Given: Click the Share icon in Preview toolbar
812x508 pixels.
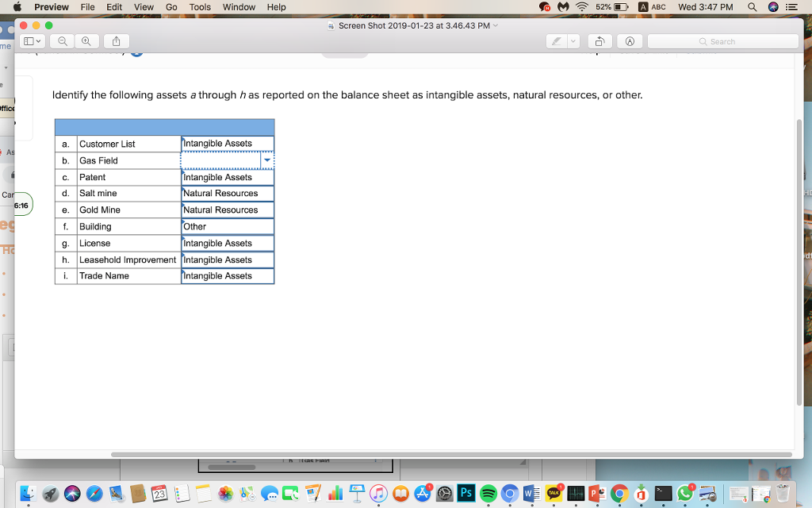Looking at the screenshot, I should click(x=115, y=40).
